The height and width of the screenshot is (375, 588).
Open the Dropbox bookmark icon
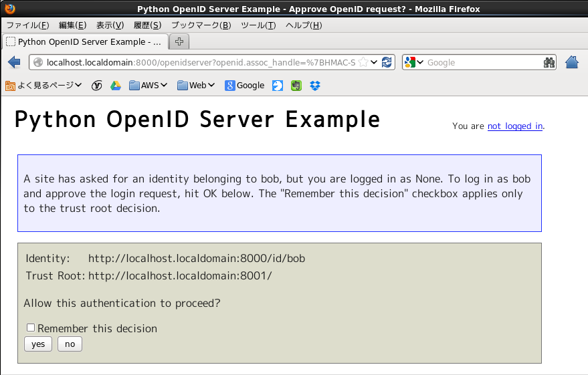click(315, 86)
